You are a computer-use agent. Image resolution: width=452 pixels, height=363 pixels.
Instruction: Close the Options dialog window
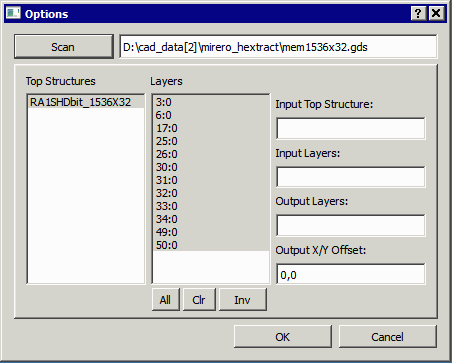436,13
